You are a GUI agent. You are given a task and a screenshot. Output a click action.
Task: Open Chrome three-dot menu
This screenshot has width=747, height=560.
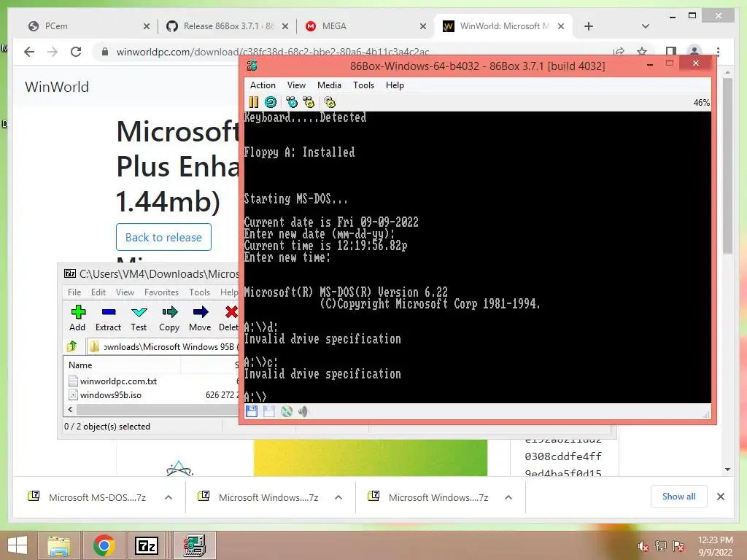(x=718, y=52)
